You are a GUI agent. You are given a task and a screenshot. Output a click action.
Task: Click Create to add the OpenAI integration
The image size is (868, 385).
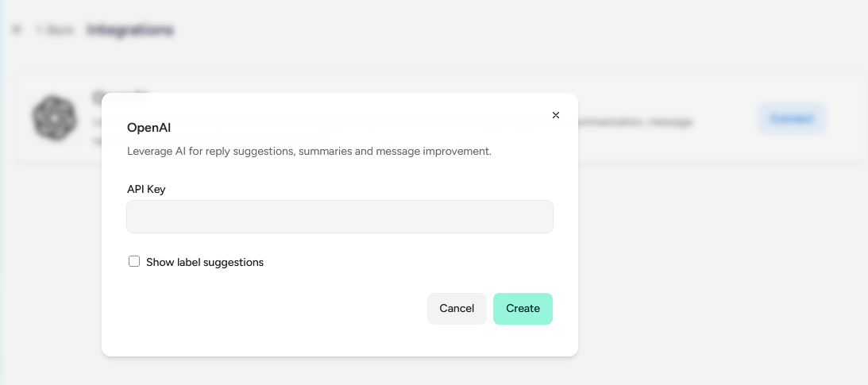523,309
